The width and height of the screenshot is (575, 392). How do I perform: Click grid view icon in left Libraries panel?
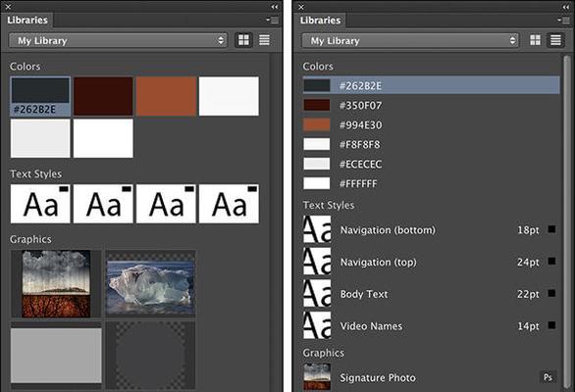coord(244,40)
